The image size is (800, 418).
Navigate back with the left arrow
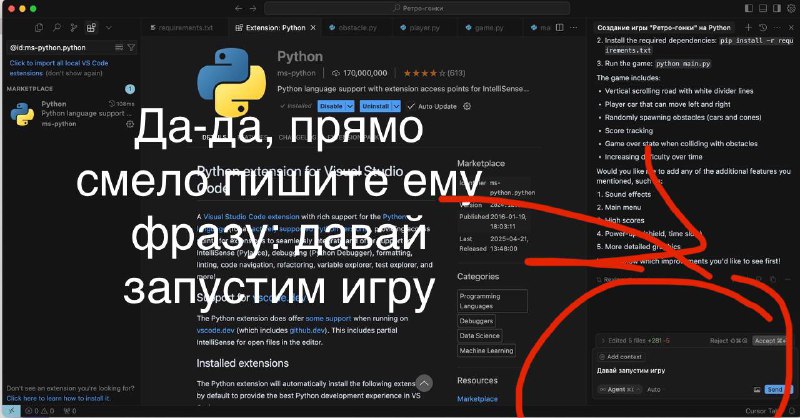[x=238, y=9]
